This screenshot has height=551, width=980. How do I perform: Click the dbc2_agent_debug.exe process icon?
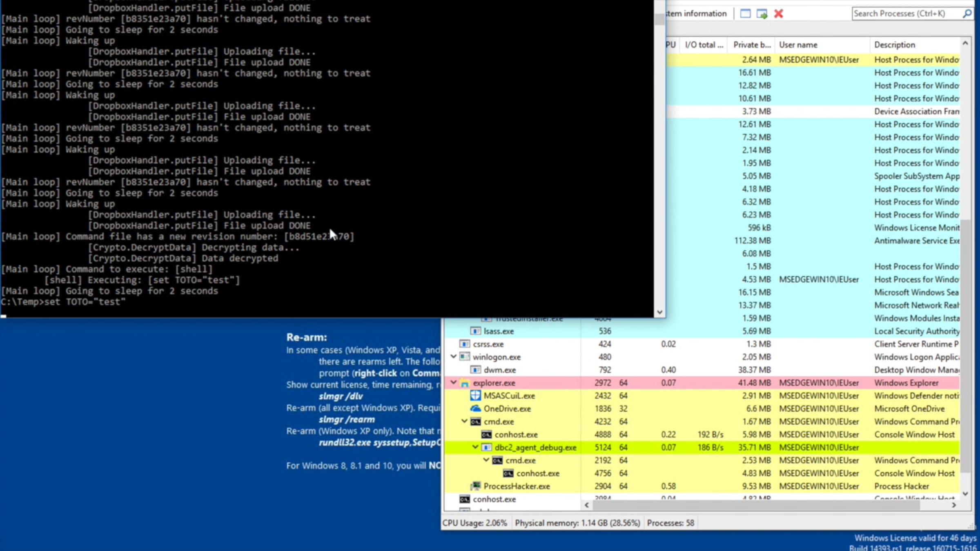click(x=486, y=447)
